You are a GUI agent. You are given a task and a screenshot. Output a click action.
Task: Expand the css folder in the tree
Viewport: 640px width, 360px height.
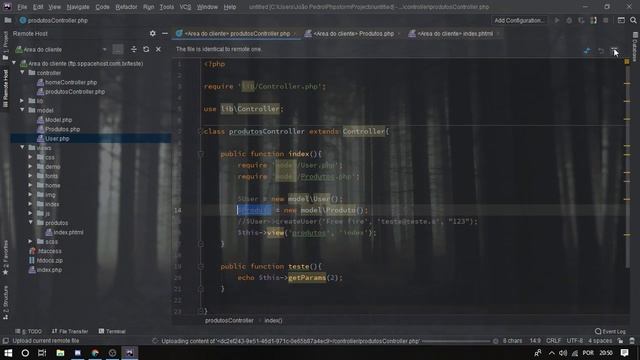pos(31,157)
